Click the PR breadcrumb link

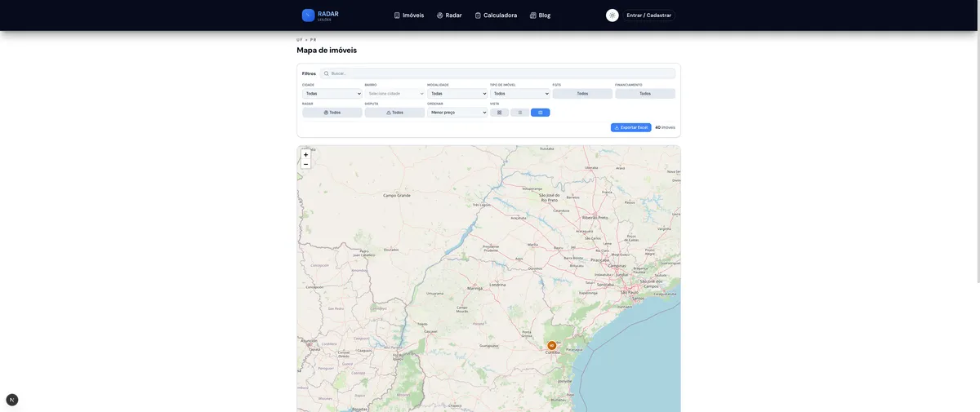[x=313, y=40]
